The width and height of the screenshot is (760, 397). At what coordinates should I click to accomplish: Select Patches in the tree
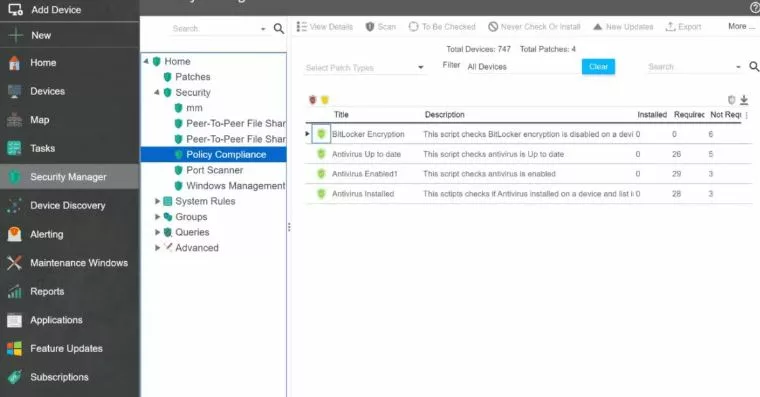coord(192,77)
